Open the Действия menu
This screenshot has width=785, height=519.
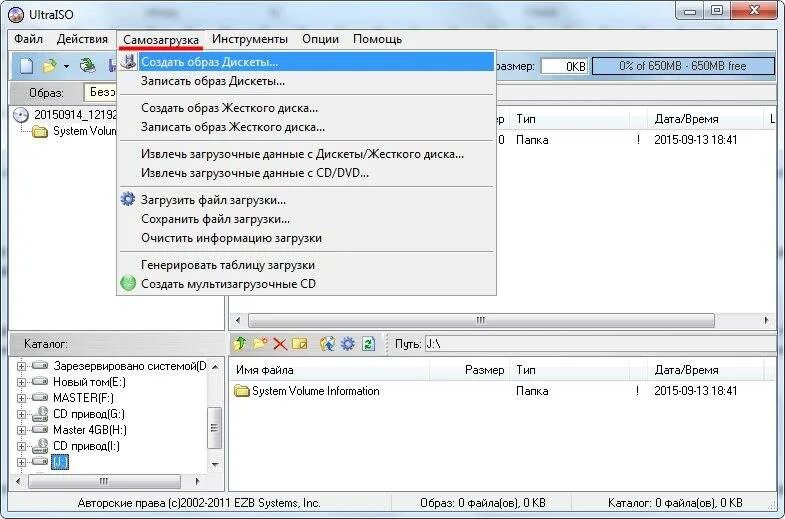click(82, 39)
